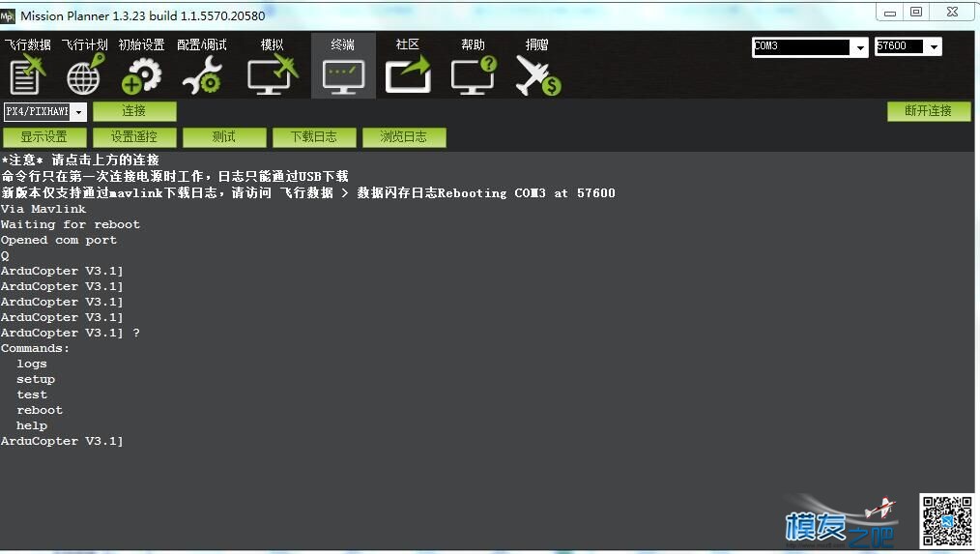This screenshot has width=980, height=554.
Task: Click the 初始设置 menu label
Action: tap(142, 44)
